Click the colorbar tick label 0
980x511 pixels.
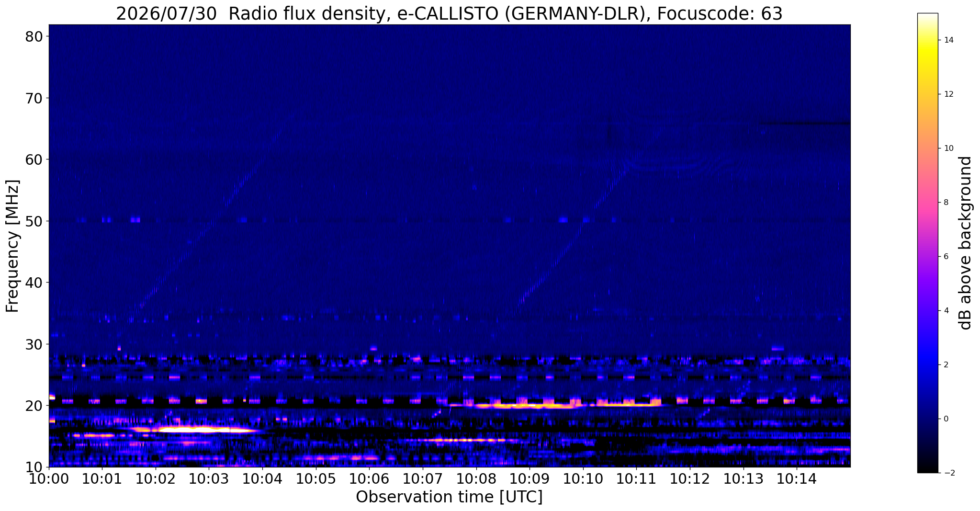click(x=946, y=419)
